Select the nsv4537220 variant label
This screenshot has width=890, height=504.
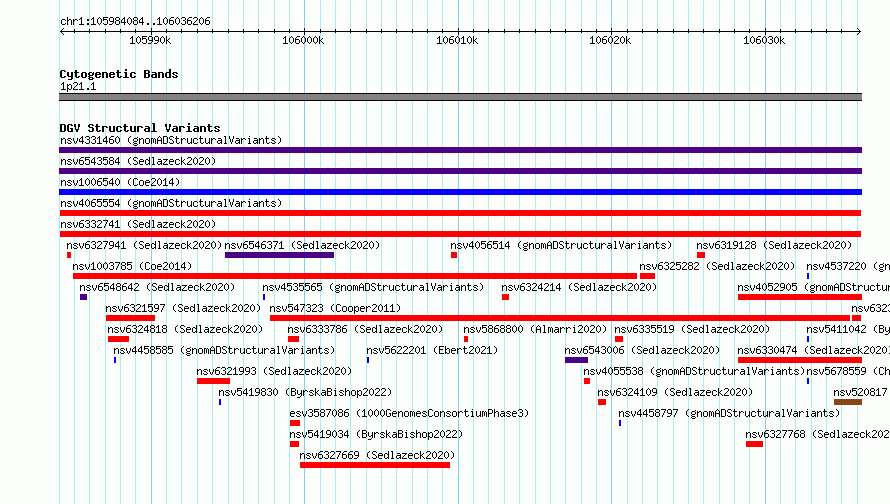[x=848, y=266]
